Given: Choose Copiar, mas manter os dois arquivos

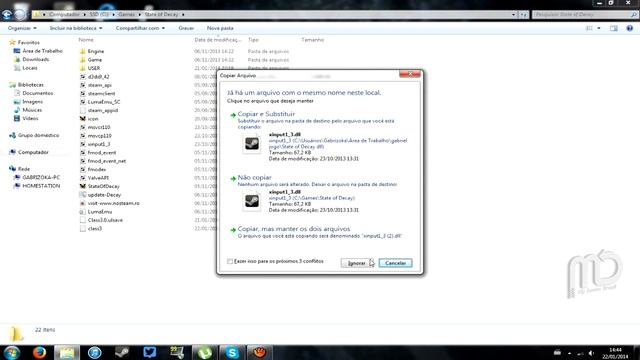Looking at the screenshot, I should [293, 229].
